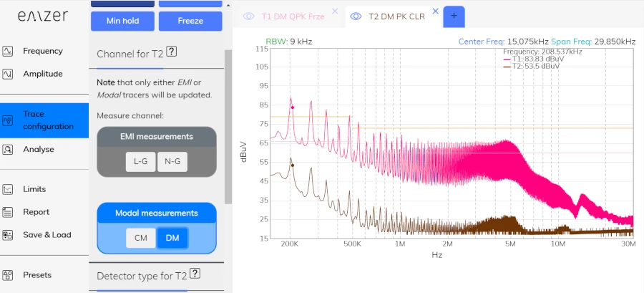The height and width of the screenshot is (293, 644).
Task: Toggle visibility eye of T2 DM PK CLR trace
Action: click(x=356, y=16)
